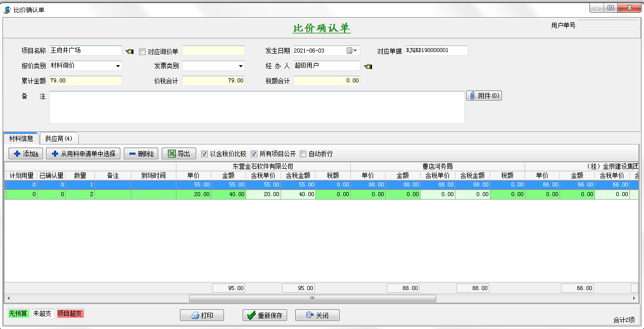The width and height of the screenshot is (644, 329).
Task: Toggle the 所有项目公开 checkbox
Action: tap(254, 154)
